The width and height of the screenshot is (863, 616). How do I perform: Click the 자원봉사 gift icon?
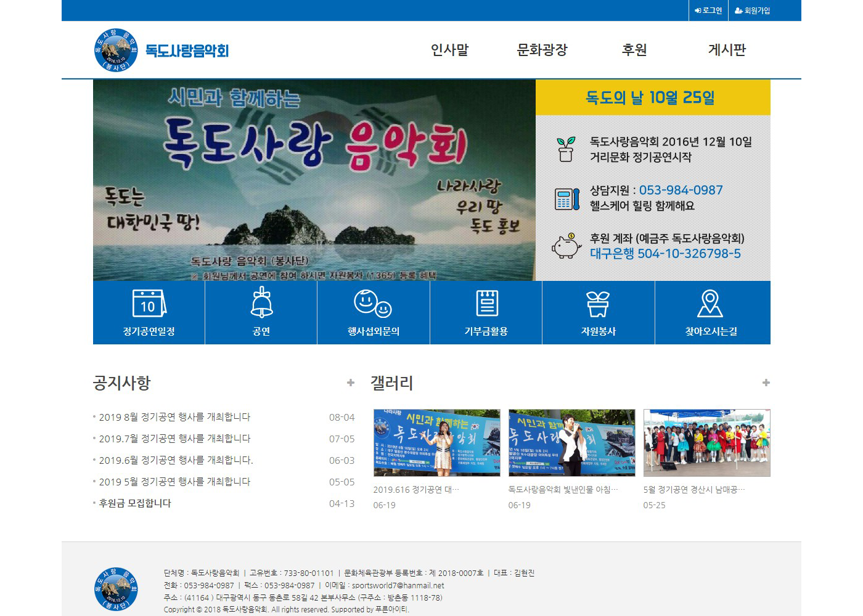coord(598,304)
